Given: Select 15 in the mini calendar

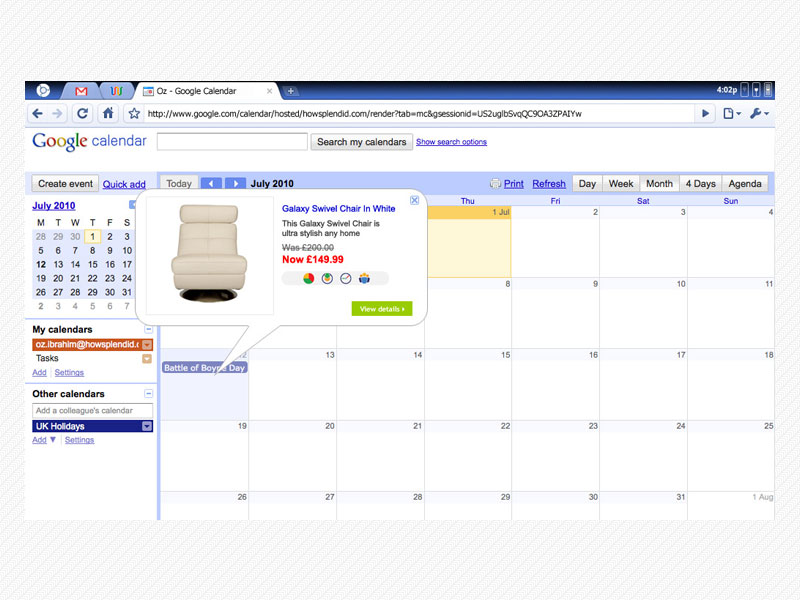Looking at the screenshot, I should (92, 264).
